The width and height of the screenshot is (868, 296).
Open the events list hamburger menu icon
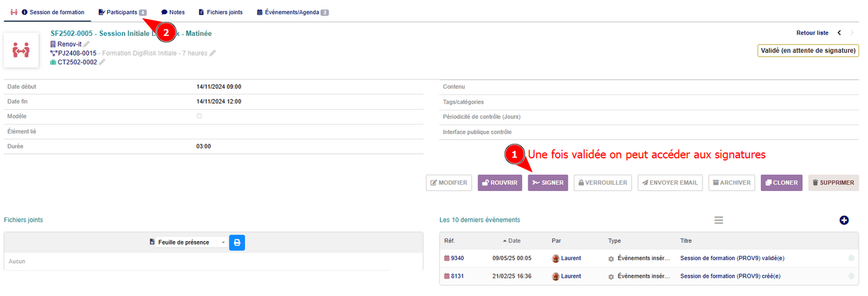(x=719, y=220)
